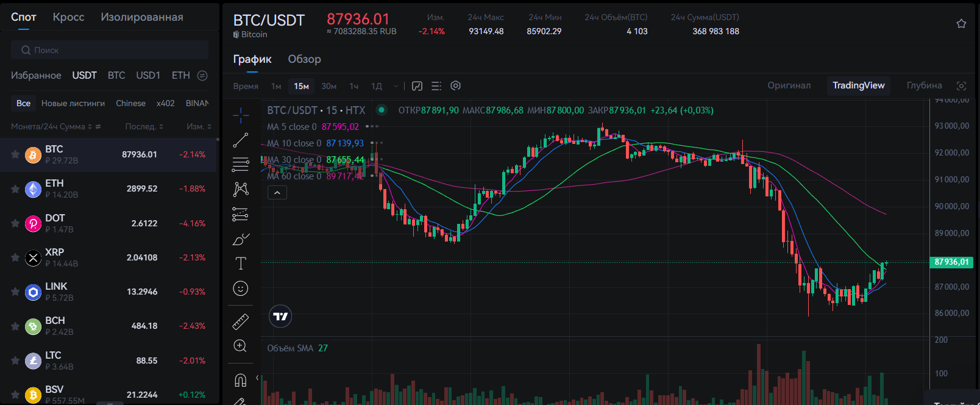Click the Bitcoin orange coin icon
Viewport: 980px width, 405px height.
pos(33,155)
